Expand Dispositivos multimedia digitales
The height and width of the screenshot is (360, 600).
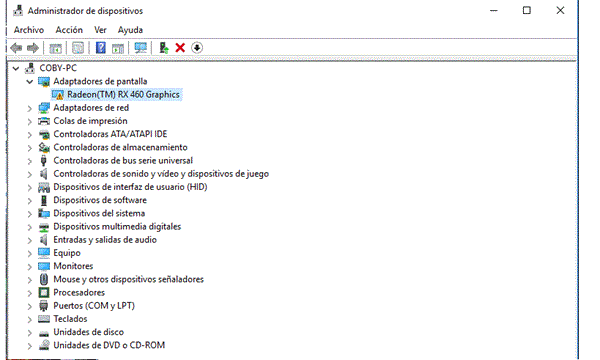coord(29,227)
